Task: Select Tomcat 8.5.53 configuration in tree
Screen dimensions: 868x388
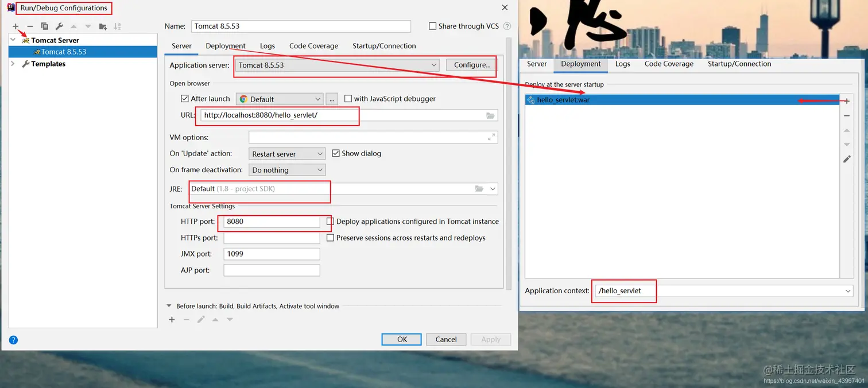Action: (x=83, y=52)
